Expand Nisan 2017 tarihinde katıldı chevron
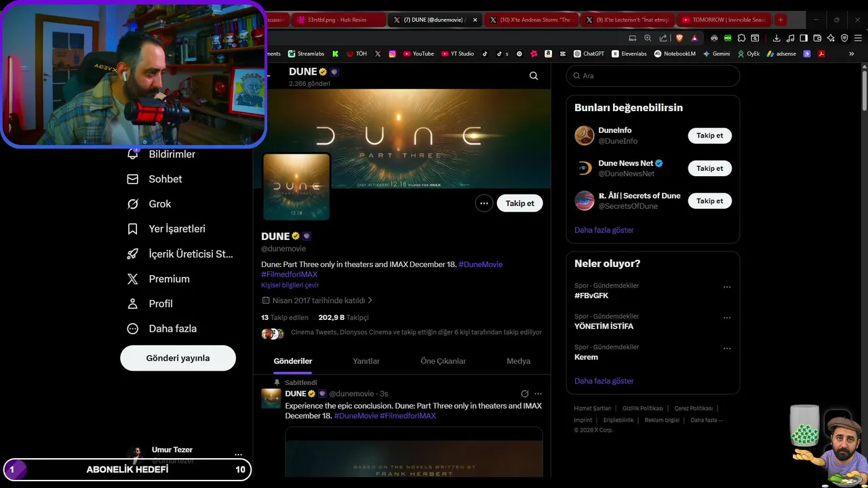The image size is (868, 488). [370, 300]
